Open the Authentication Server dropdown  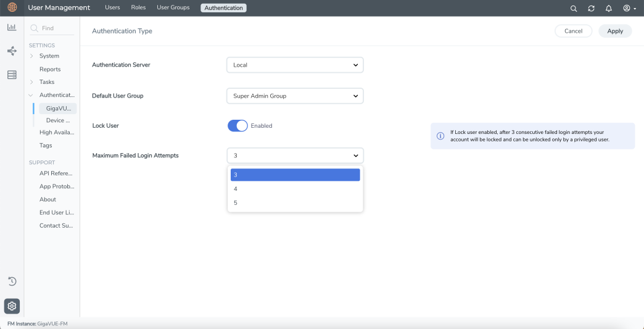pos(295,65)
